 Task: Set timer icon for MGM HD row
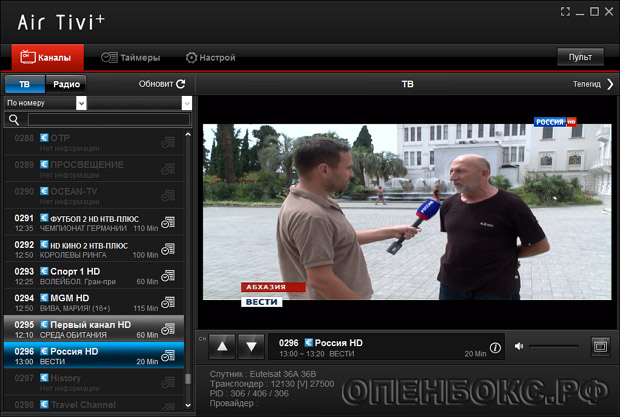click(168, 303)
